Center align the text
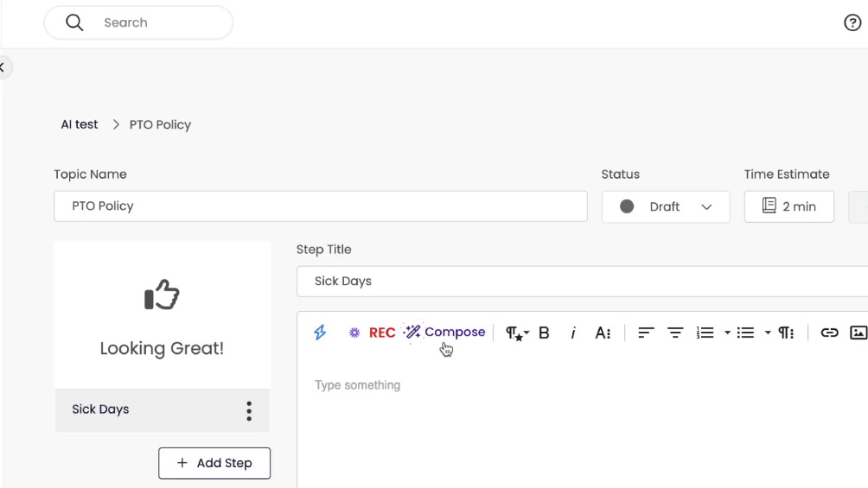 tap(675, 333)
